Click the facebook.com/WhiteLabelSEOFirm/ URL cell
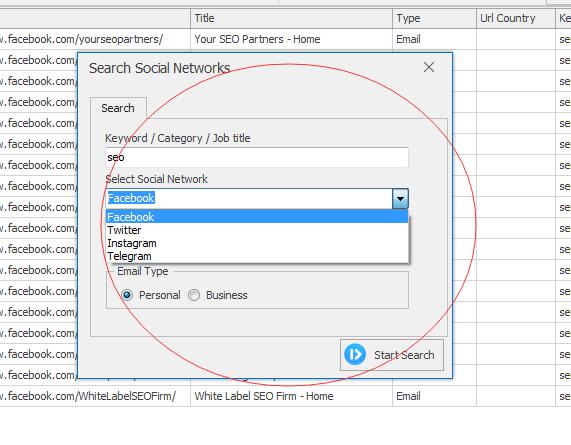The image size is (571, 445). click(95, 396)
